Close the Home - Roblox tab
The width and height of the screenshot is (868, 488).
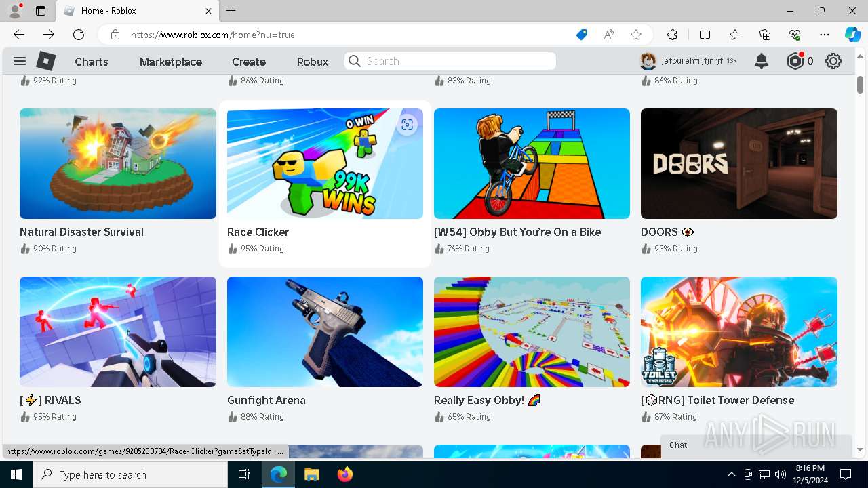[209, 11]
